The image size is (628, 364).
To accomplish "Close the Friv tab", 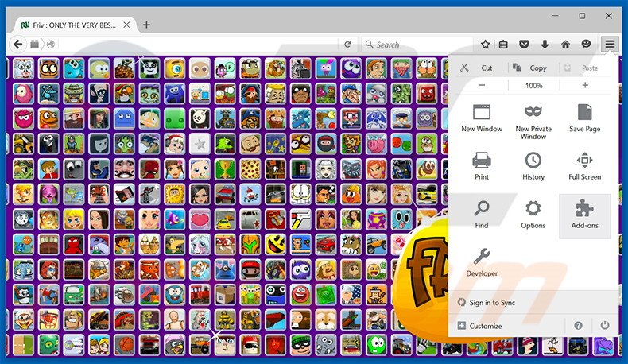I will click(x=126, y=25).
